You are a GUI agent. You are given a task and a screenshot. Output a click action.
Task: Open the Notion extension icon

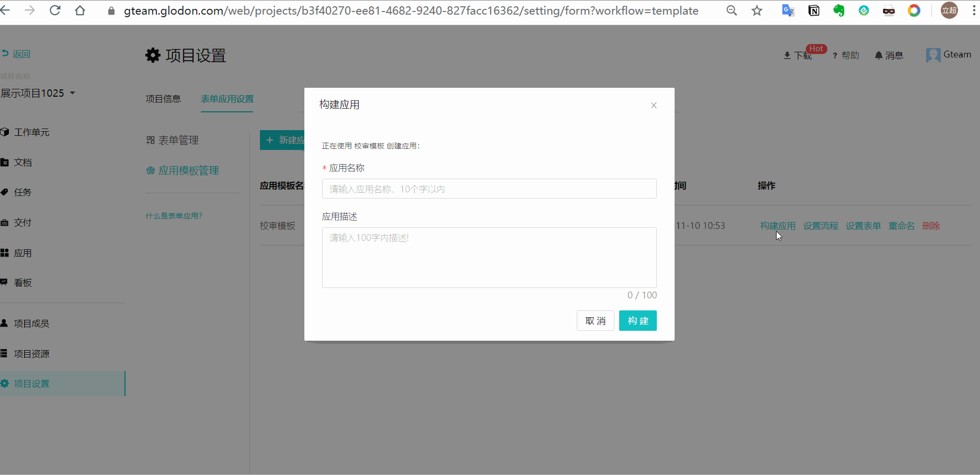(814, 10)
